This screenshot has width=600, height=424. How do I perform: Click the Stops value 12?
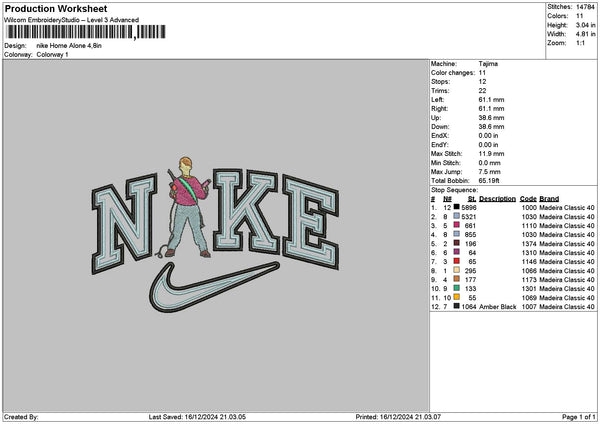[482, 82]
